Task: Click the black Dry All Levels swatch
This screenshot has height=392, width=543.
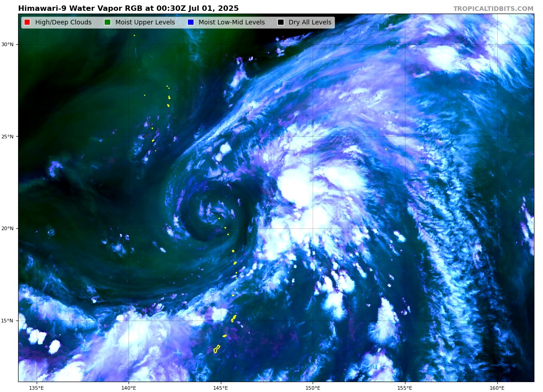Action: [x=281, y=22]
